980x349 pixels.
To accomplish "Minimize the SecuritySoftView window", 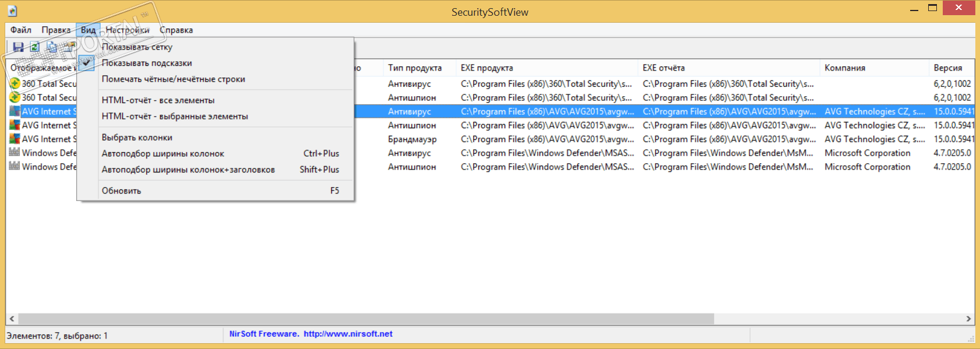I will point(914,9).
